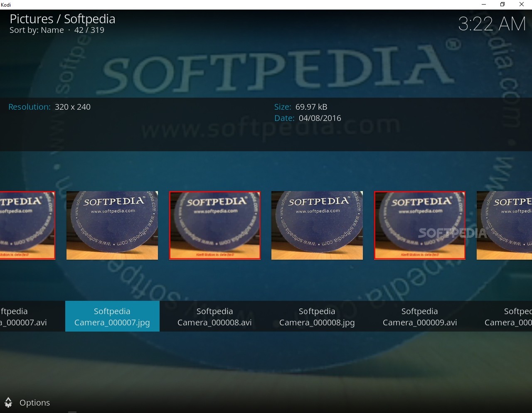Click the Date 04/08/2016 value
This screenshot has width=532, height=413.
(320, 118)
